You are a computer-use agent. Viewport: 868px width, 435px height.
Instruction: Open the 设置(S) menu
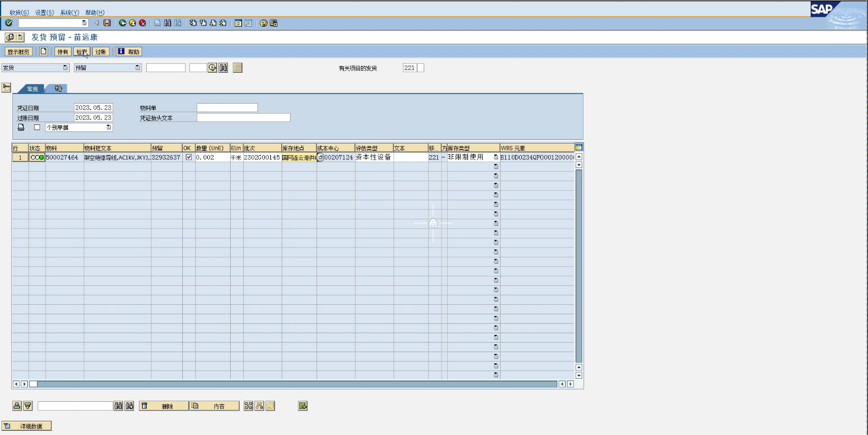(x=44, y=12)
